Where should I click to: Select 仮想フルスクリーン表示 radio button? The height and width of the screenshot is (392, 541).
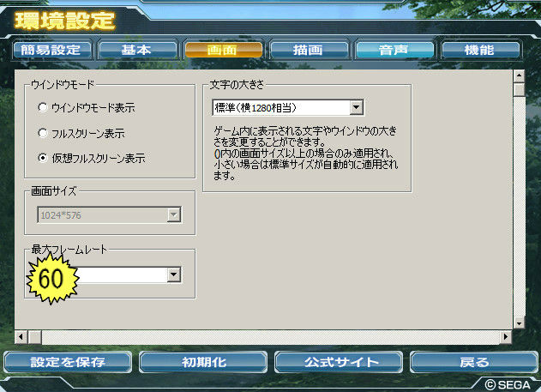(x=43, y=158)
